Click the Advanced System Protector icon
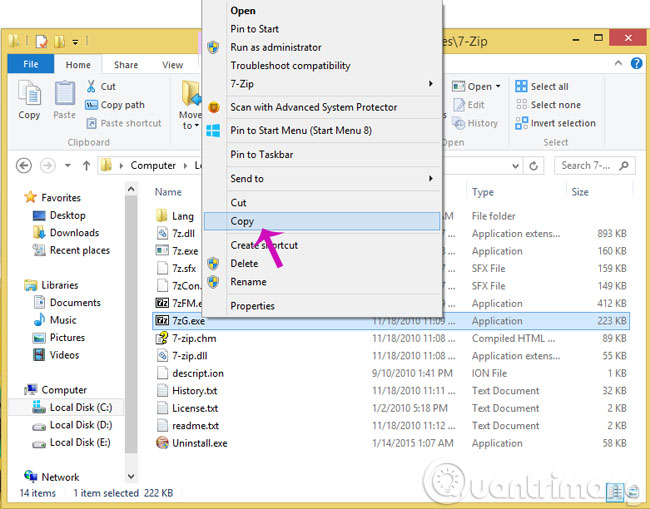The height and width of the screenshot is (509, 650). 213,107
